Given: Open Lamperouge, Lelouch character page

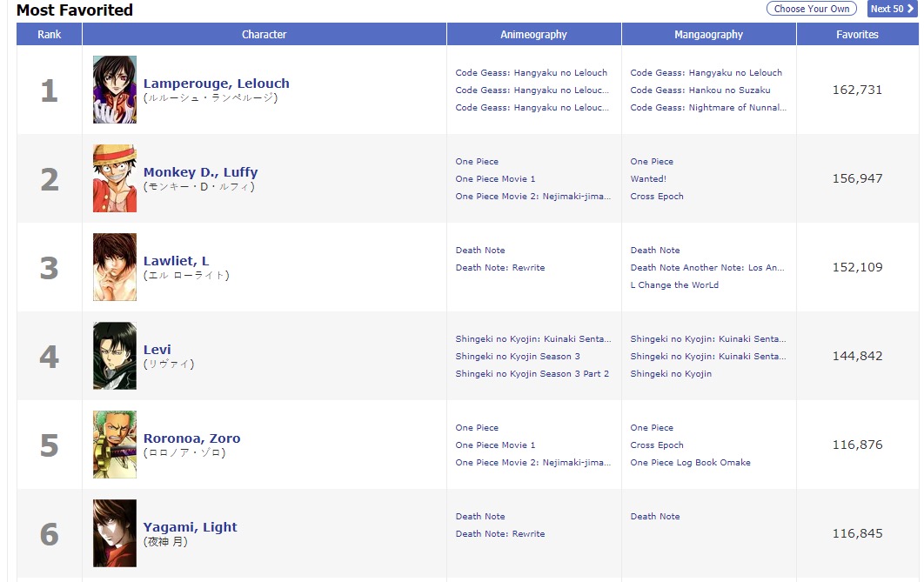Looking at the screenshot, I should [217, 83].
